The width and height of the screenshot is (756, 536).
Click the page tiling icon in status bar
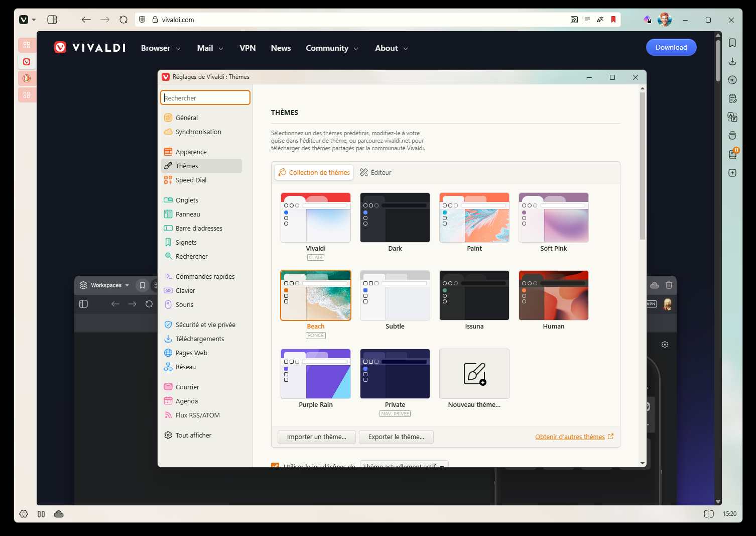point(709,514)
